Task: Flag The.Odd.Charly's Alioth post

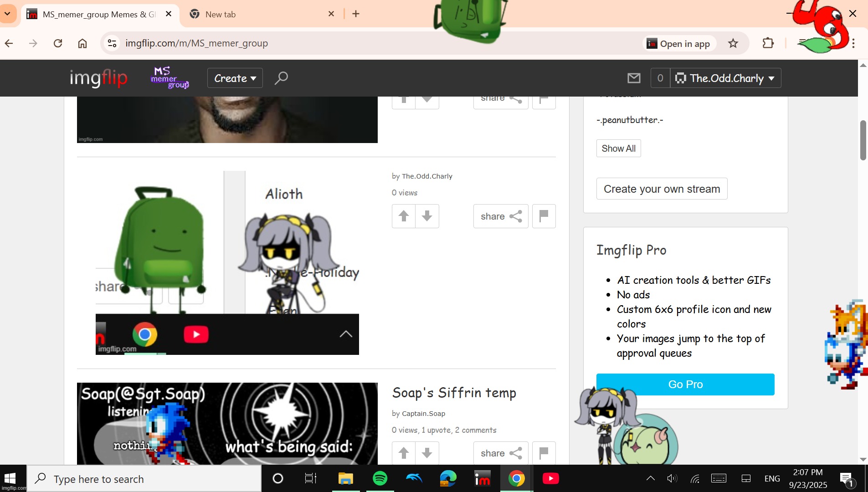Action: pyautogui.click(x=544, y=216)
